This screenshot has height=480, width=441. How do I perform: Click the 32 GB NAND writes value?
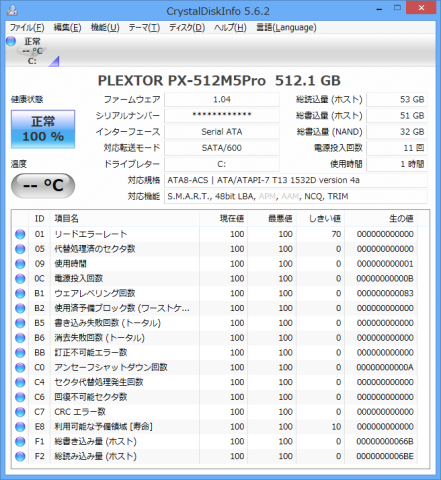pos(397,132)
